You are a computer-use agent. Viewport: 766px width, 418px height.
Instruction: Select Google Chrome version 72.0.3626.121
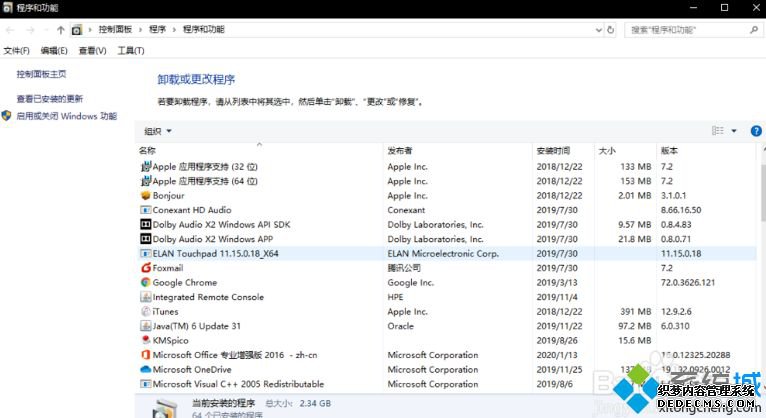(688, 282)
